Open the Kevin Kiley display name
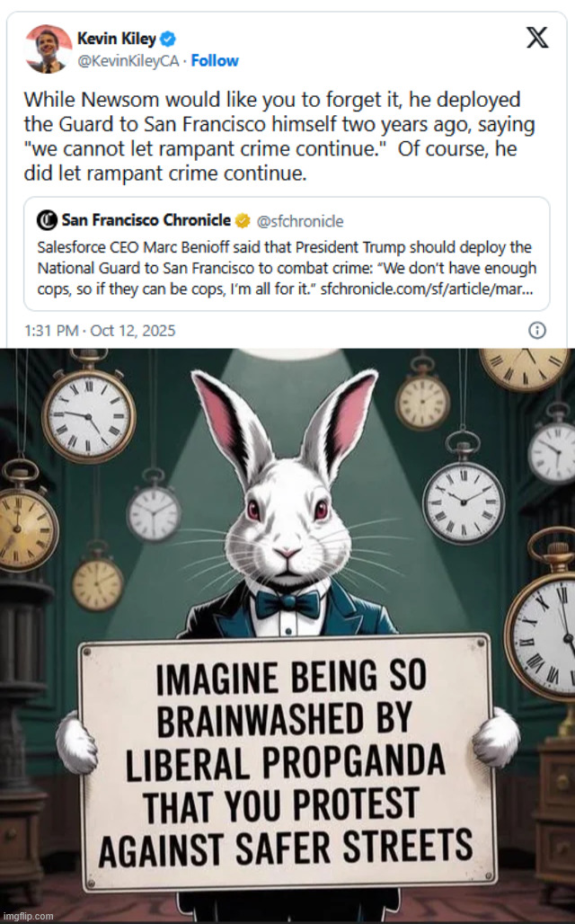575x924 pixels. pyautogui.click(x=117, y=39)
